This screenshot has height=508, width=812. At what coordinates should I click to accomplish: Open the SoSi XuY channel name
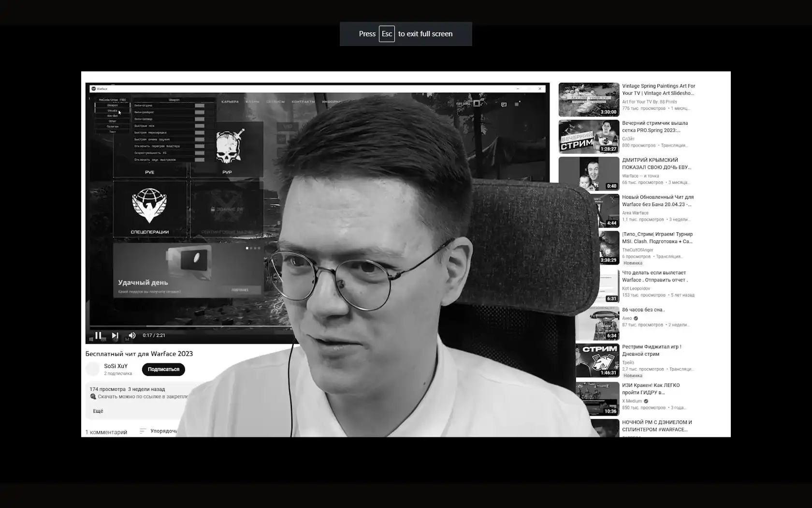[x=116, y=366]
